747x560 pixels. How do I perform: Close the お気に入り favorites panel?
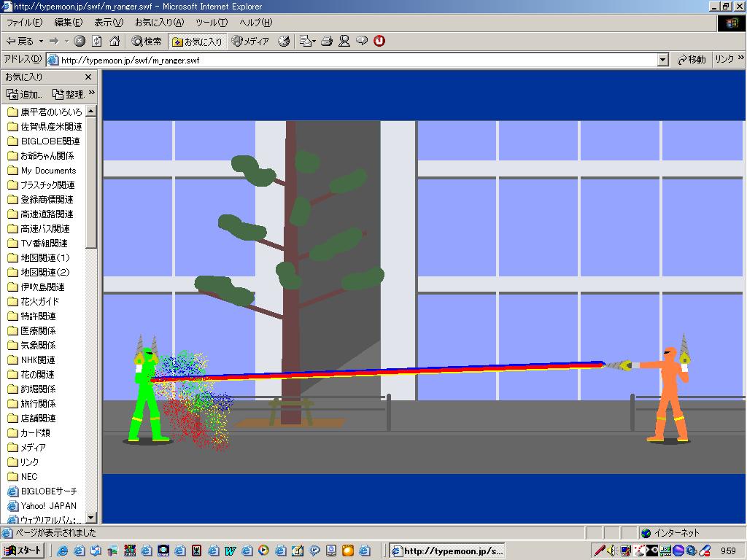tap(88, 77)
